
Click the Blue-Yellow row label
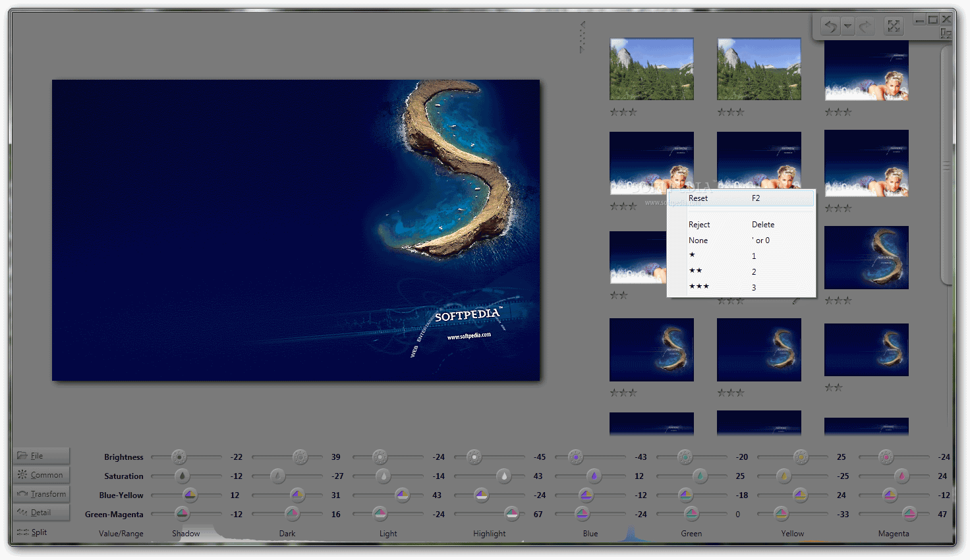pos(121,495)
